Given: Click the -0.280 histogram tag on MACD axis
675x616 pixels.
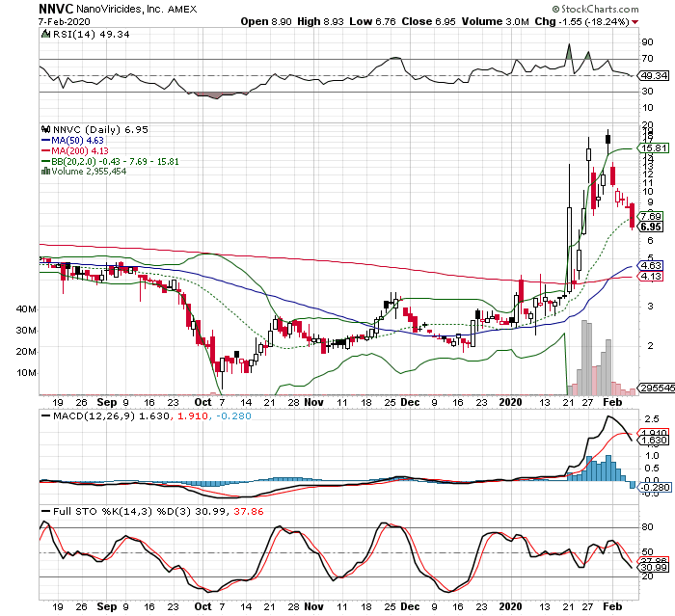Looking at the screenshot, I should point(653,488).
